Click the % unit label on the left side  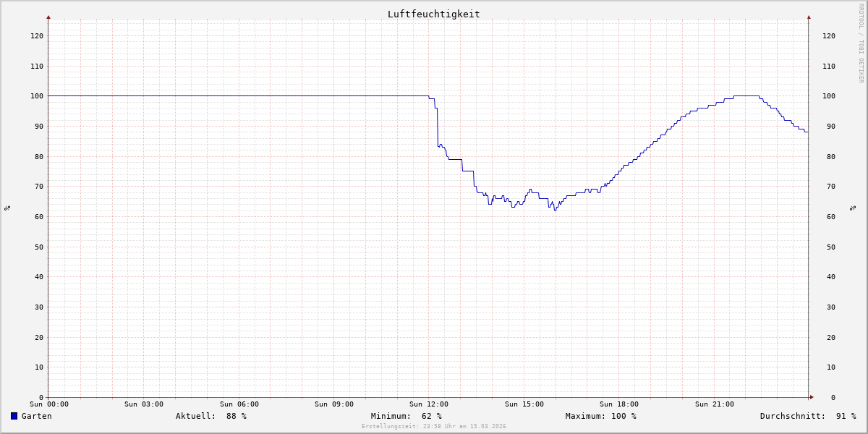point(7,208)
